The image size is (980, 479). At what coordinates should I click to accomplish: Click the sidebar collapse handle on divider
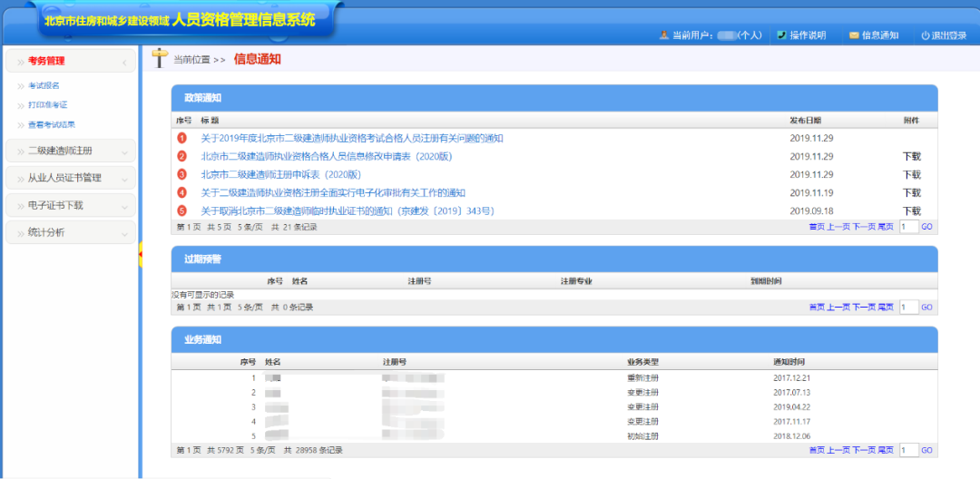[x=141, y=255]
